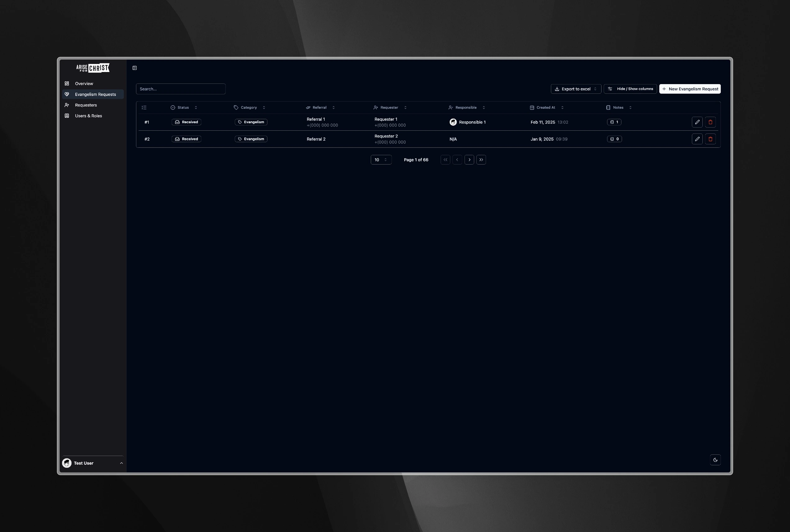
Task: Jump to the last page
Action: click(481, 160)
